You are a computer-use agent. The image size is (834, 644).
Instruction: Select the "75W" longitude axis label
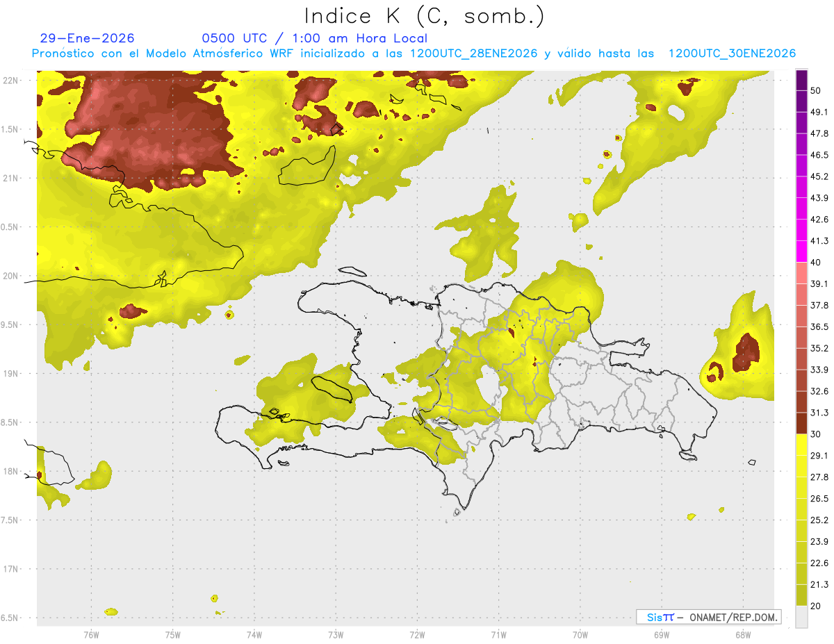click(x=172, y=635)
